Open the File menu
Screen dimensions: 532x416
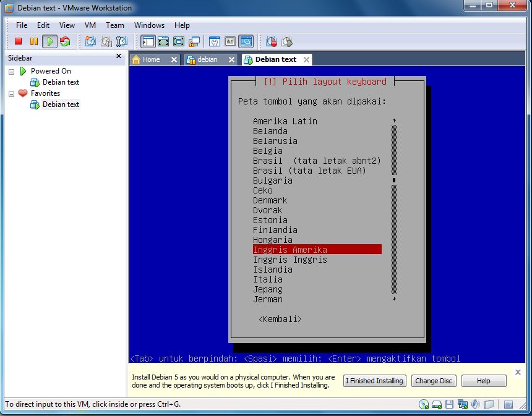point(22,25)
